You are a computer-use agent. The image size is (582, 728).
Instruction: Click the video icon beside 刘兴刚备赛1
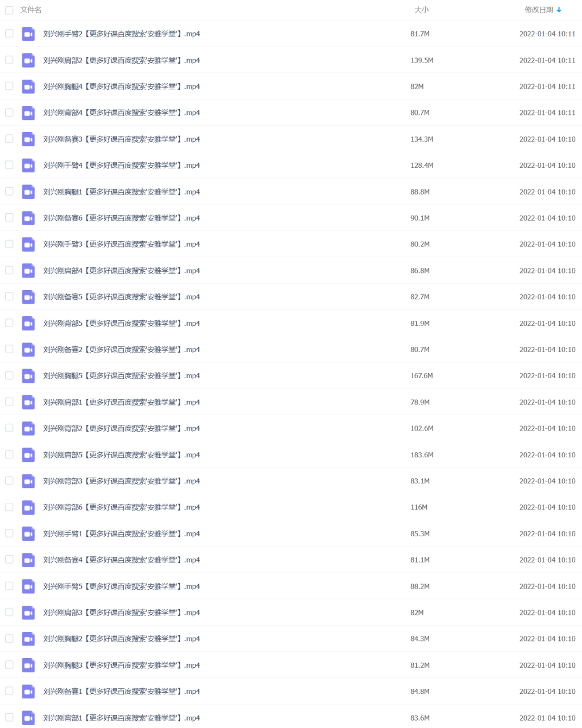[28, 692]
